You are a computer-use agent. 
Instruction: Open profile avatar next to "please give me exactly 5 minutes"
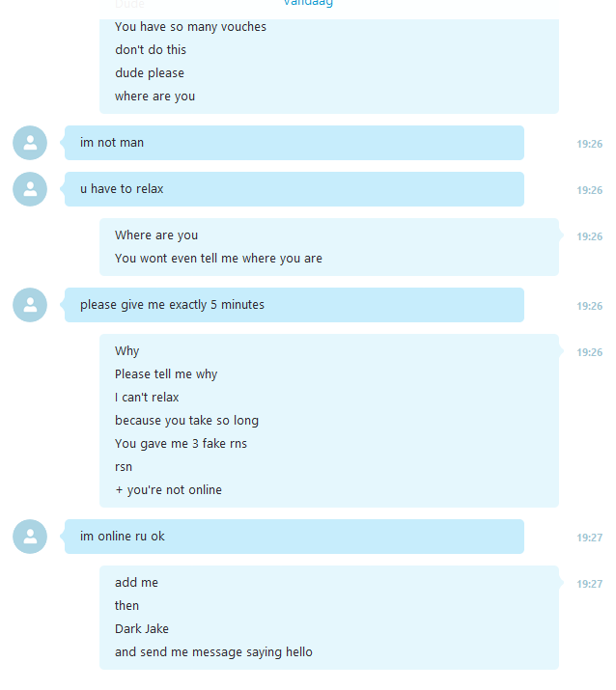coord(30,305)
